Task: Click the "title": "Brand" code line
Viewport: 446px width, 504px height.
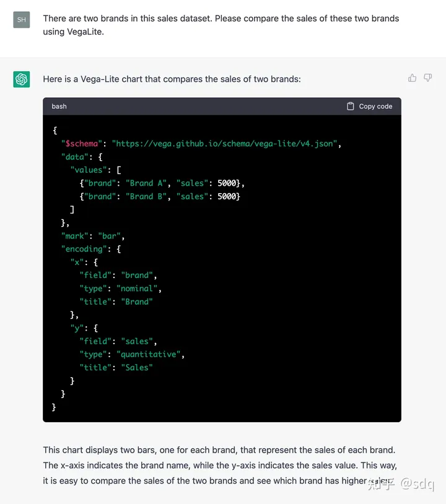Action: 116,302
